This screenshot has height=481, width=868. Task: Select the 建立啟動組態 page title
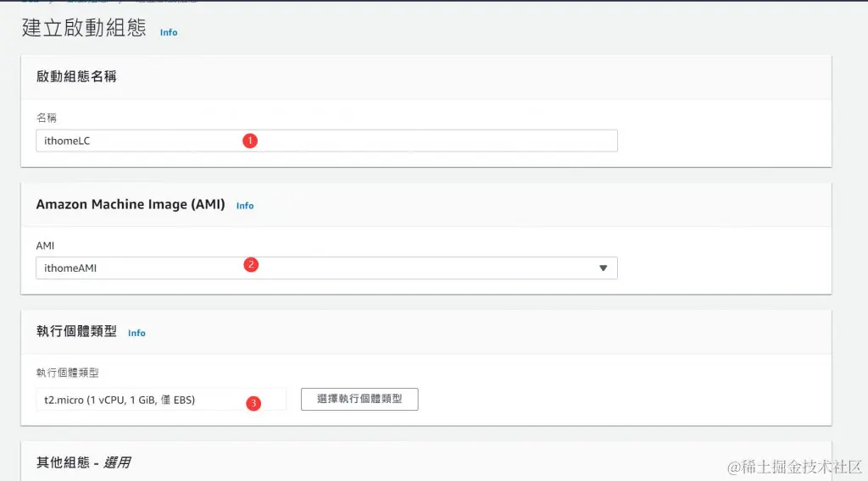(84, 28)
